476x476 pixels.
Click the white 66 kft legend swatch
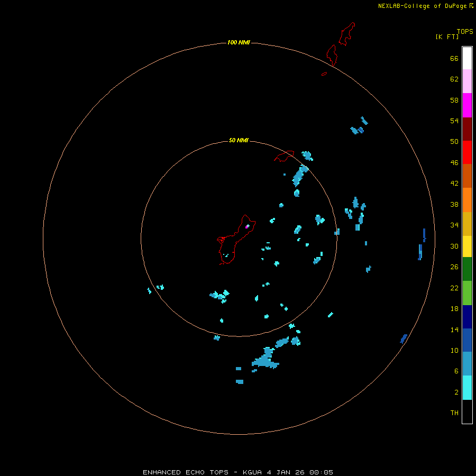(467, 58)
